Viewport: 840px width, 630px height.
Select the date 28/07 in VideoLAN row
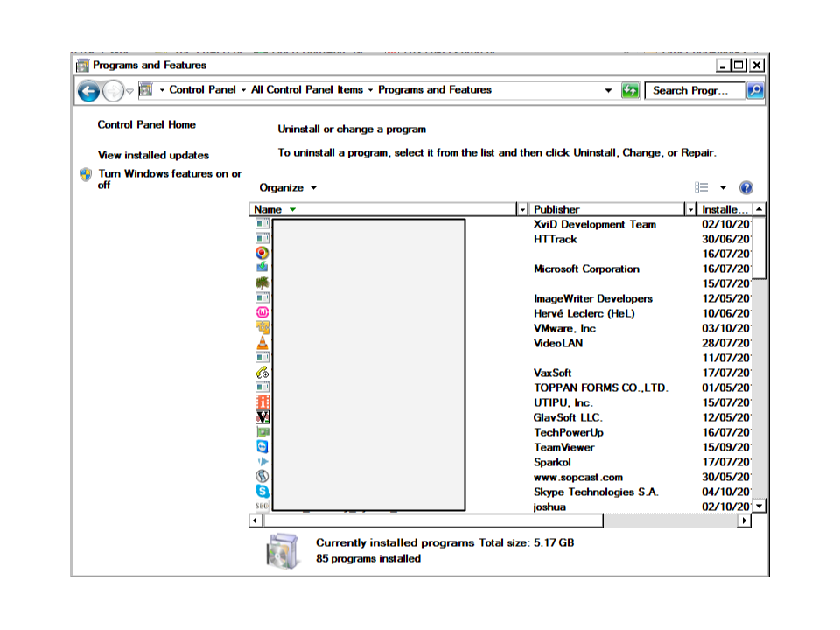coord(725,343)
